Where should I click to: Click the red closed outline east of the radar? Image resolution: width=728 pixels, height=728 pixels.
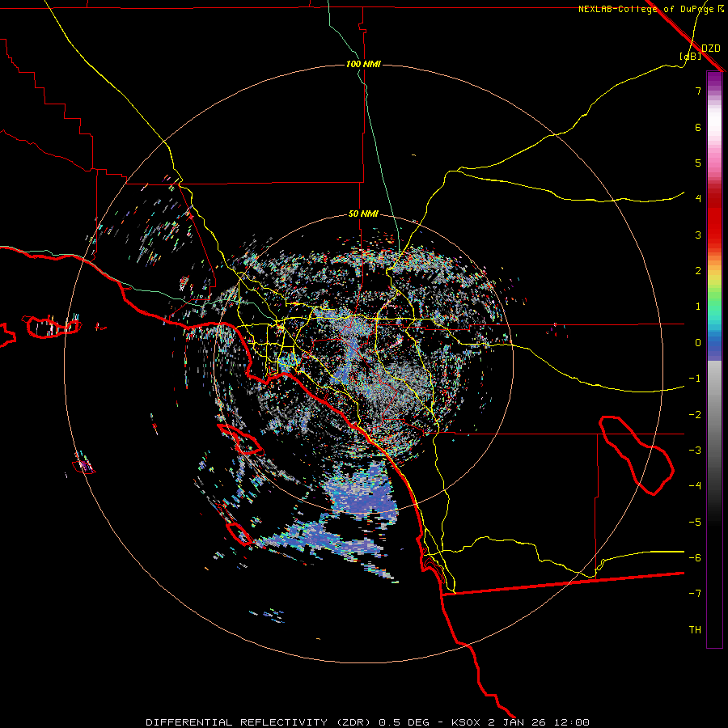tap(637, 455)
